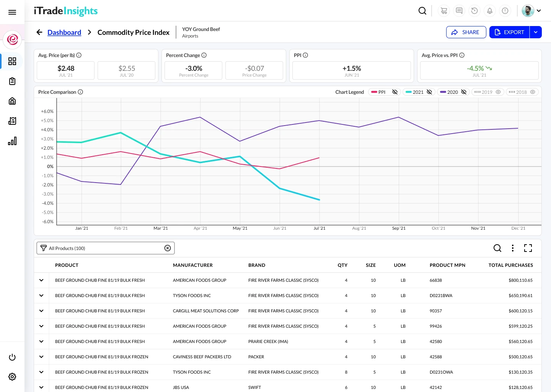
Task: Expand row with MPN 66838
Action: [41, 280]
